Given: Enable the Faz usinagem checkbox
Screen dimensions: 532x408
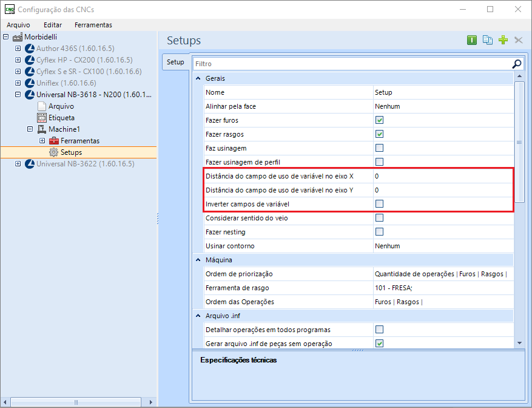Looking at the screenshot, I should tap(379, 148).
